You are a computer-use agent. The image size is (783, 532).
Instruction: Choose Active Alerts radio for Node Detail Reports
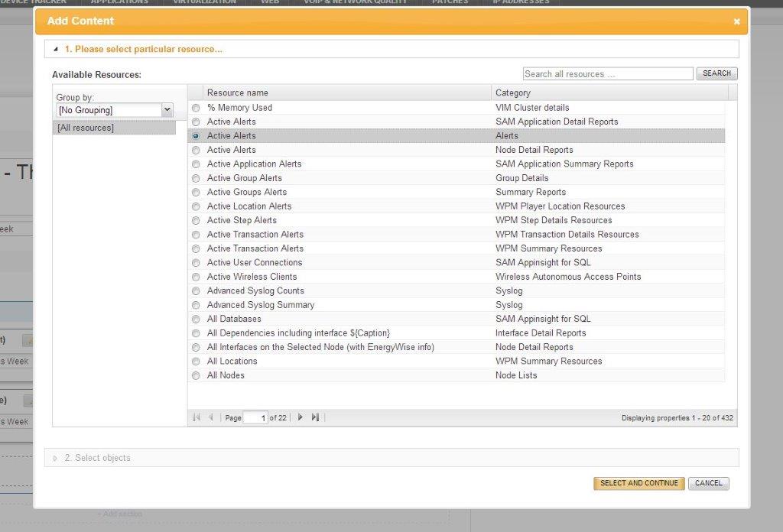pos(196,151)
